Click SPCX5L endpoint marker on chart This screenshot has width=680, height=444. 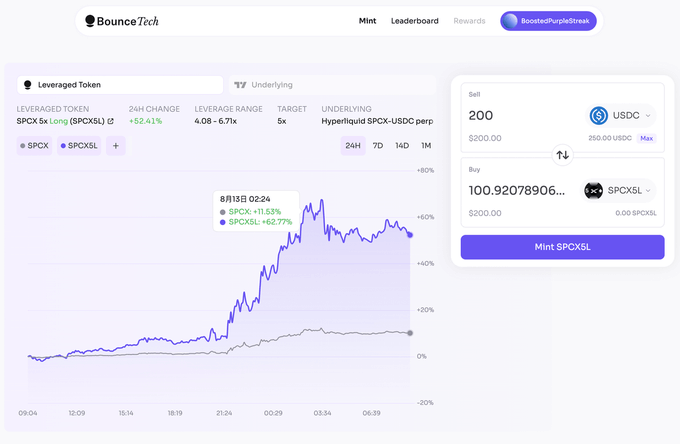tap(410, 235)
